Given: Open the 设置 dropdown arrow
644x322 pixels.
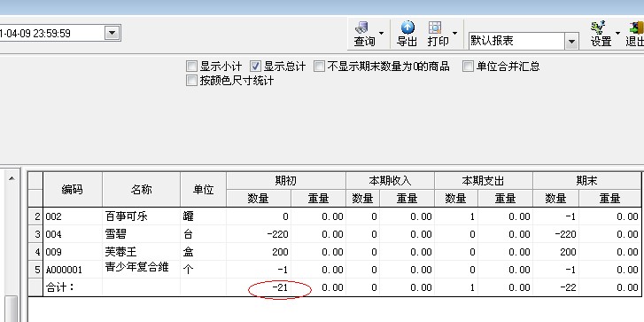Looking at the screenshot, I should click(617, 34).
